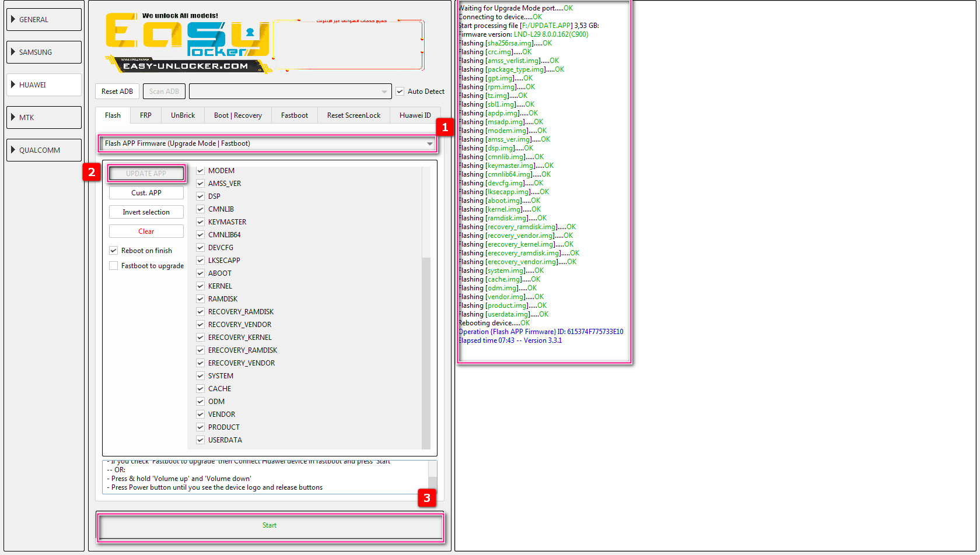Enable Fastboot to upgrade checkbox
Screen dimensions: 980x555
pyautogui.click(x=114, y=266)
